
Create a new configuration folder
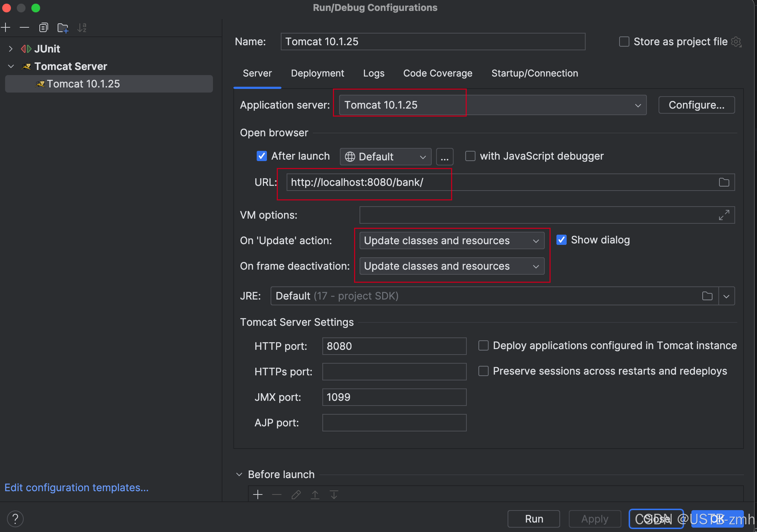click(x=63, y=28)
